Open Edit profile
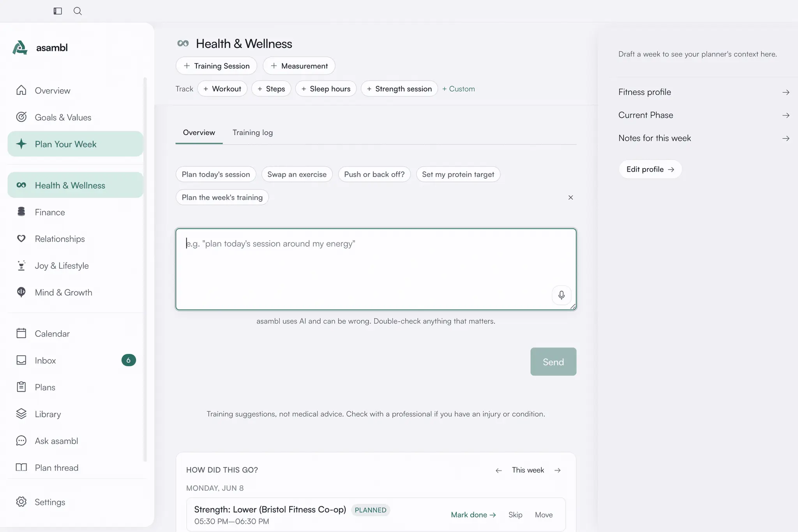This screenshot has width=798, height=532. pyautogui.click(x=650, y=169)
